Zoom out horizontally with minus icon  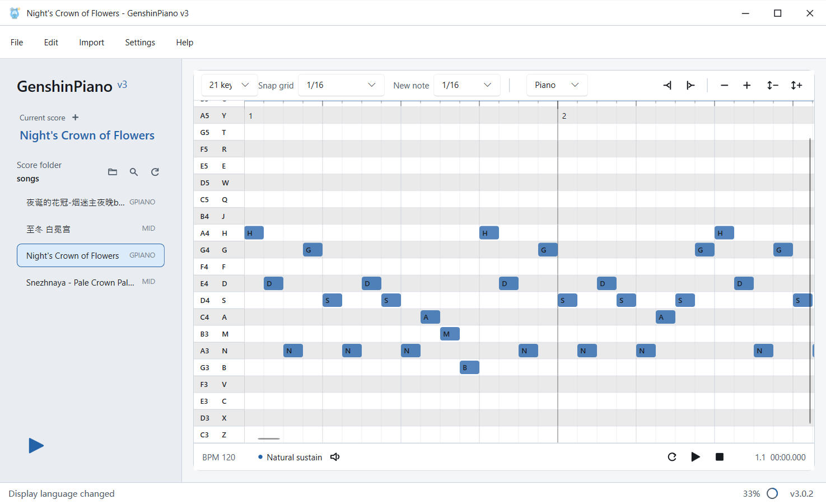click(x=724, y=85)
